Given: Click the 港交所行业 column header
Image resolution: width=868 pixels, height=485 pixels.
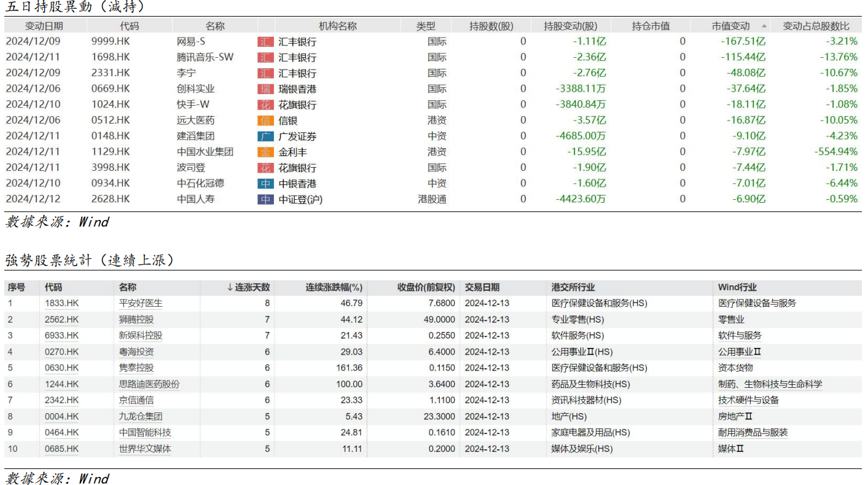Looking at the screenshot, I should tap(573, 287).
